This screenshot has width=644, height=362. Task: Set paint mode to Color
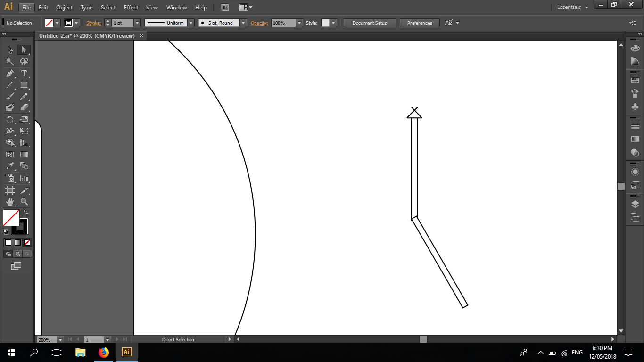click(8, 242)
